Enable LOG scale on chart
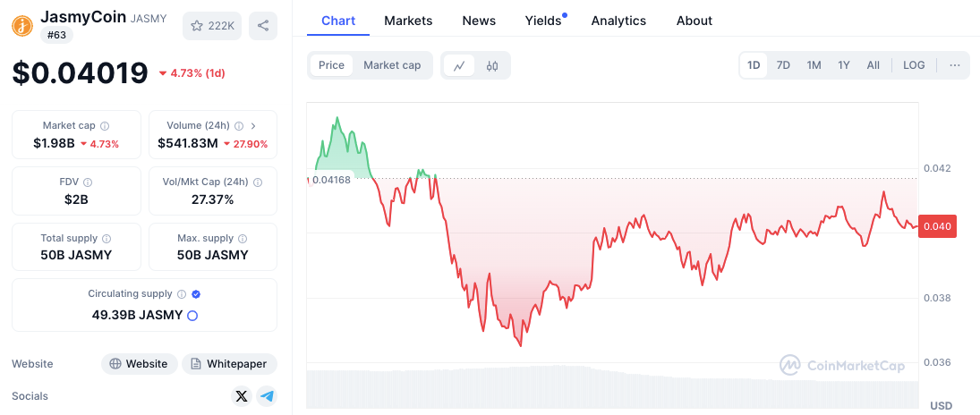980x415 pixels. tap(914, 65)
